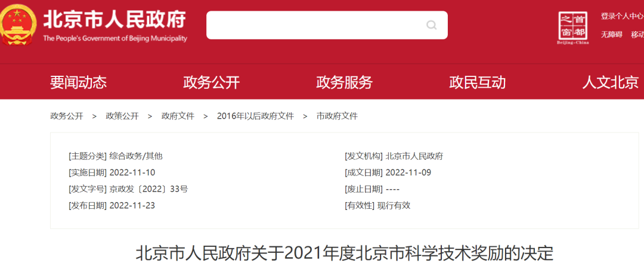This screenshot has width=644, height=272.
Task: Click 市政府文件 breadcrumb link
Action: click(337, 116)
